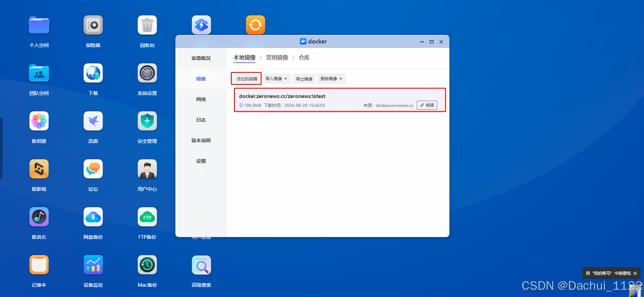The width and height of the screenshot is (644, 297).
Task: Launch the 极影视 video app
Action: click(39, 169)
